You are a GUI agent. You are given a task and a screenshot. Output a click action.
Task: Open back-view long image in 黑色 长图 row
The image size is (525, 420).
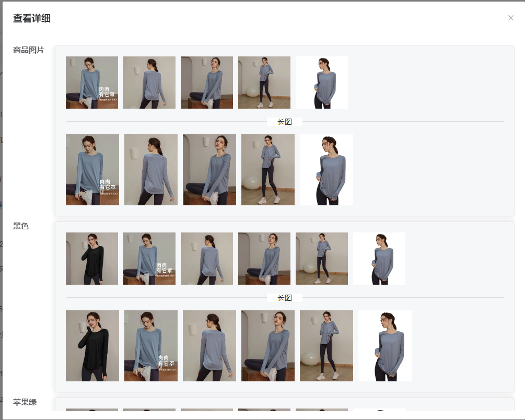[x=209, y=346]
